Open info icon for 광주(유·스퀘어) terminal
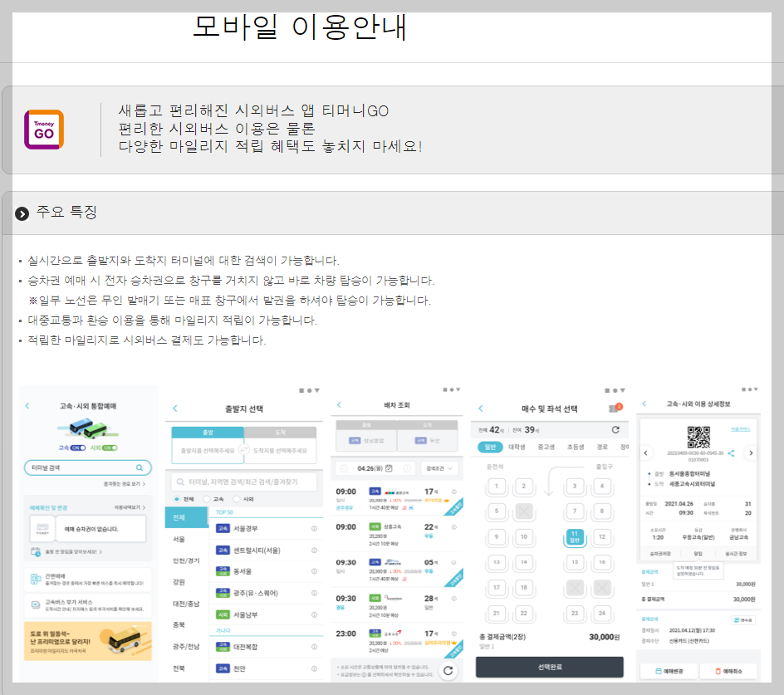This screenshot has height=695, width=784. tap(315, 593)
